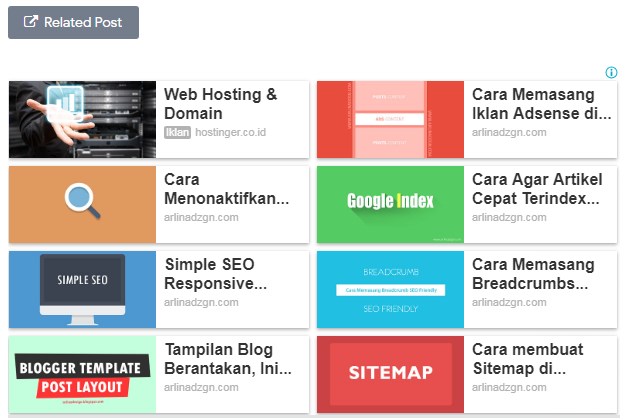Open the Blogger Template Post Layout thumbnail
The width and height of the screenshot is (630, 420).
[x=82, y=375]
